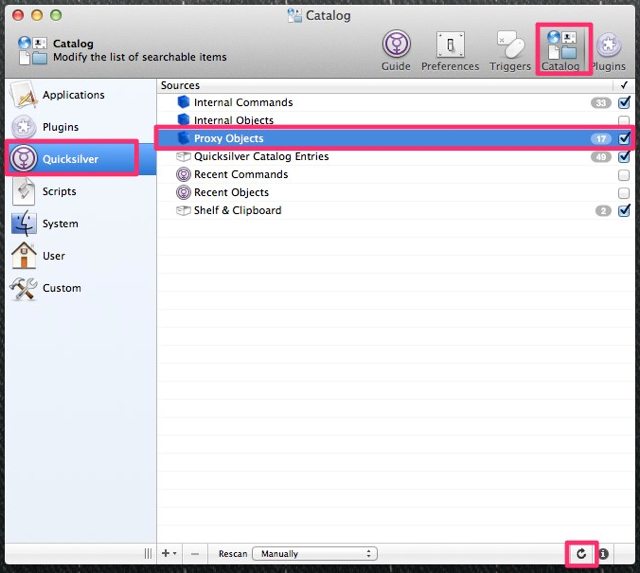
Task: Open the Rescan Manually dropdown
Action: [x=315, y=554]
